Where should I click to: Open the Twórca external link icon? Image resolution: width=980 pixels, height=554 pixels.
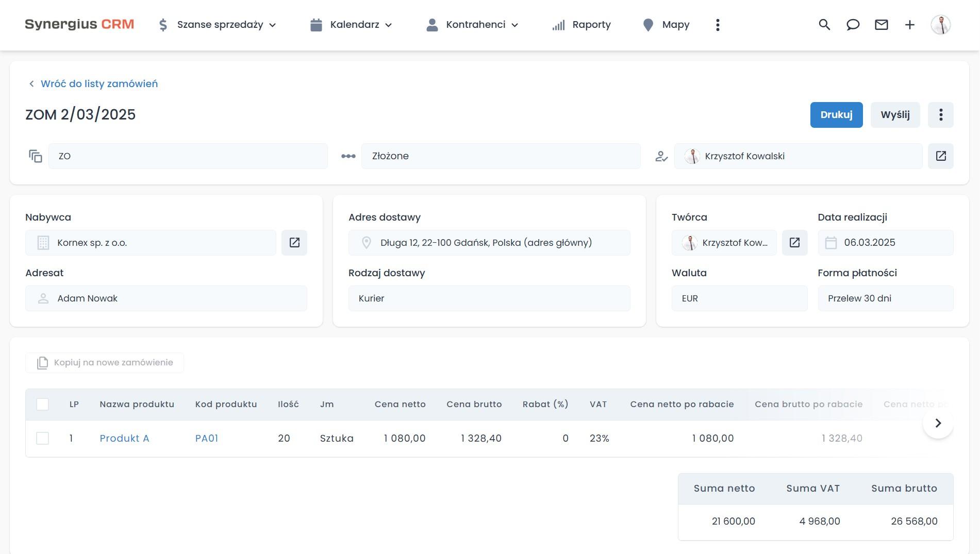794,243
